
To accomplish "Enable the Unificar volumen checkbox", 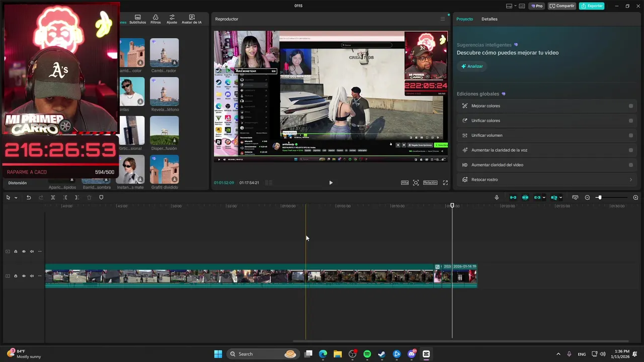I will click(631, 135).
